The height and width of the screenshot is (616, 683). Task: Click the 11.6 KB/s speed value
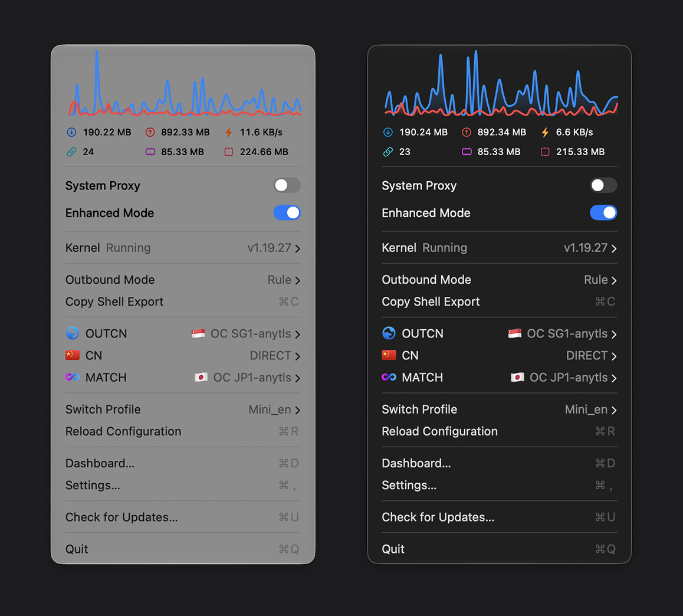(x=261, y=132)
